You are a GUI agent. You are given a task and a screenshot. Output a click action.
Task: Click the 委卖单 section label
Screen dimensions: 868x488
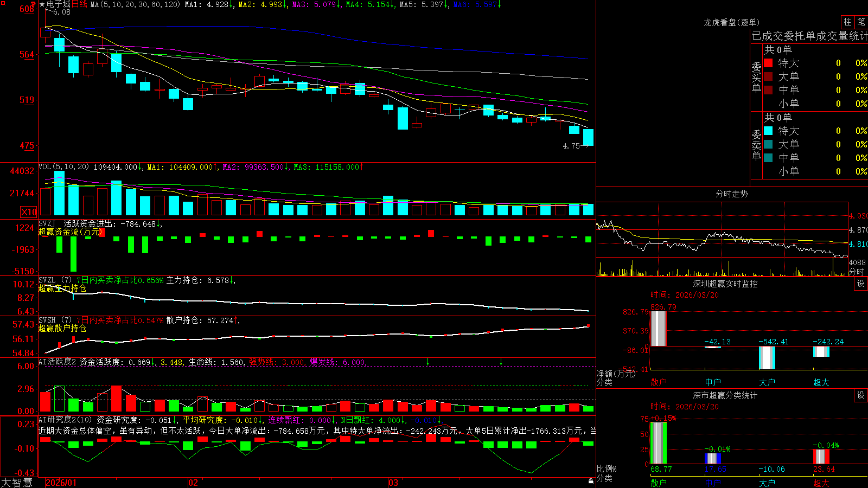pyautogui.click(x=756, y=145)
